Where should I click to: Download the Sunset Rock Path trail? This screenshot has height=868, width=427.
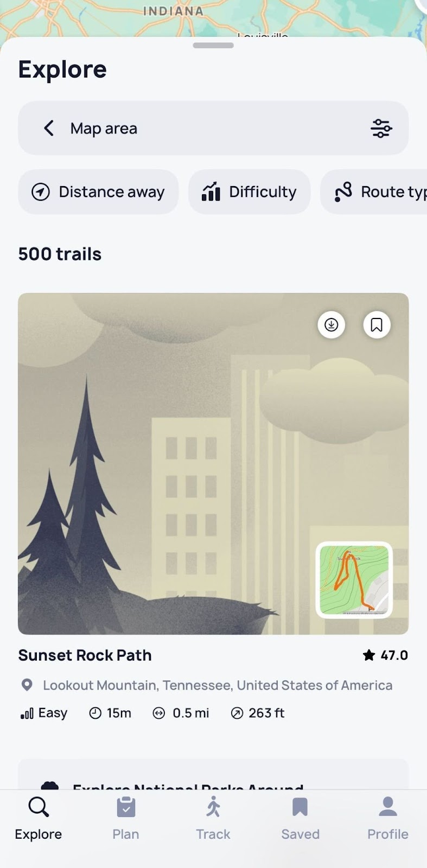pyautogui.click(x=331, y=324)
